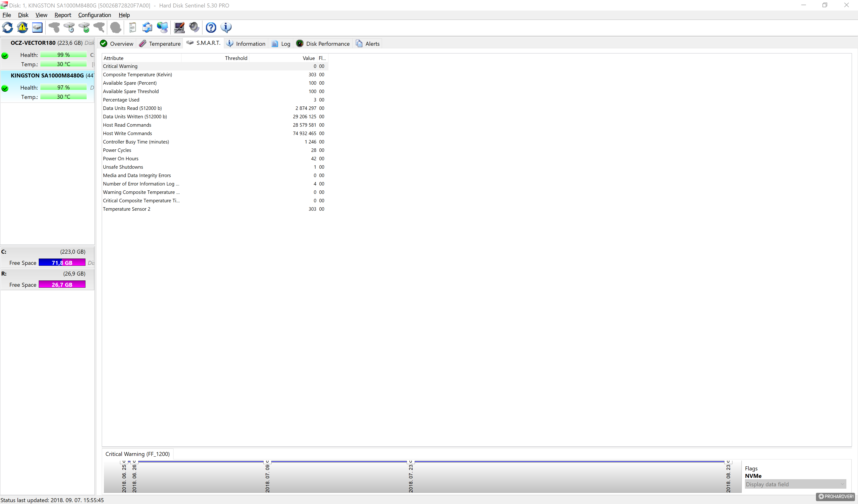The height and width of the screenshot is (504, 858).
Task: Open the Log tab
Action: (281, 44)
